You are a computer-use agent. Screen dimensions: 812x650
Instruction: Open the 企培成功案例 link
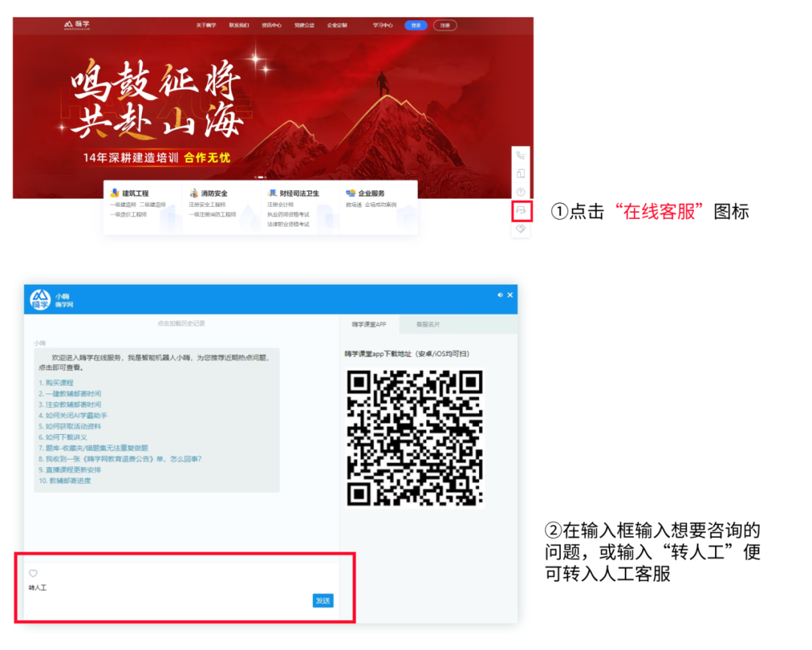(380, 205)
